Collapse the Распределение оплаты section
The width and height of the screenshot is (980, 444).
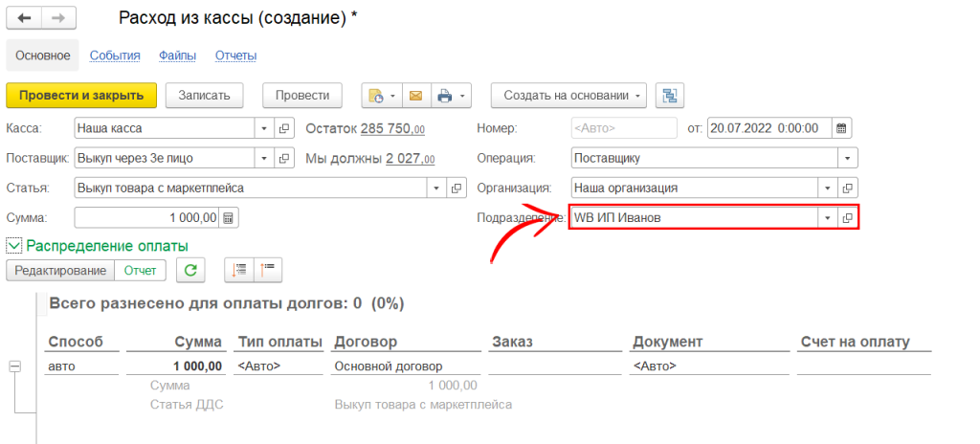click(14, 246)
